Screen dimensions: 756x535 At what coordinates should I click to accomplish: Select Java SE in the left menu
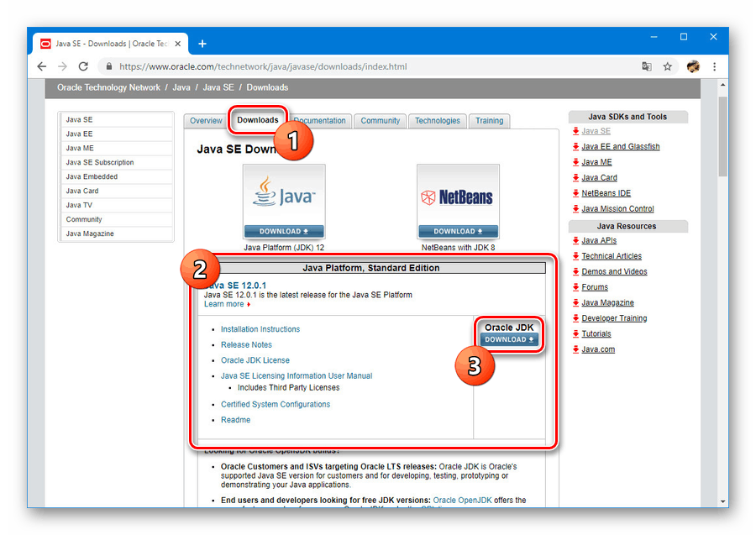[116, 119]
